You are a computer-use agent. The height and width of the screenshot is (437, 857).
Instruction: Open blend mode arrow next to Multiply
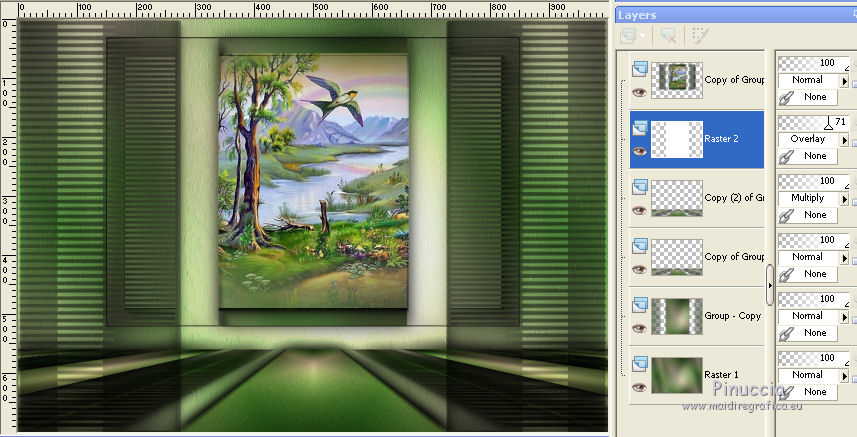(x=844, y=199)
